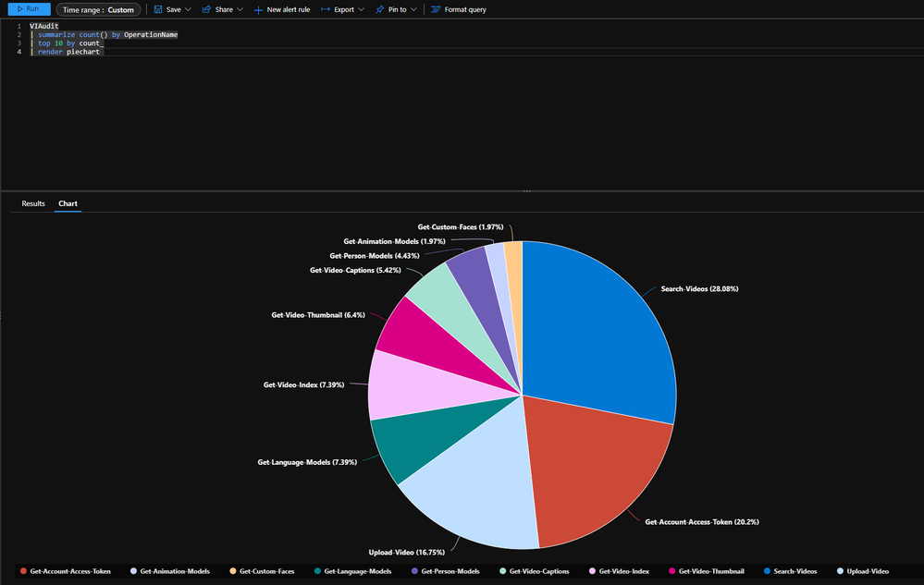The height and width of the screenshot is (585, 924).
Task: Click the Save floppy disk icon
Action: click(x=158, y=9)
